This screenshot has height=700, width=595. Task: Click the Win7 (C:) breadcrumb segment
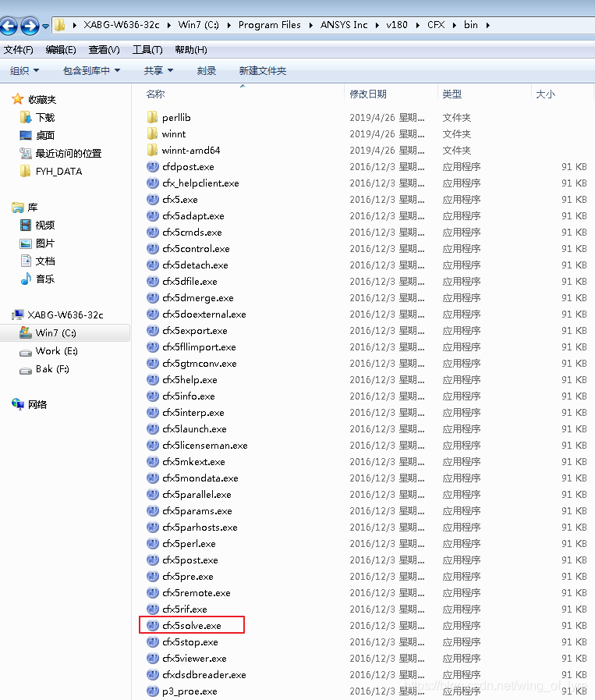199,25
